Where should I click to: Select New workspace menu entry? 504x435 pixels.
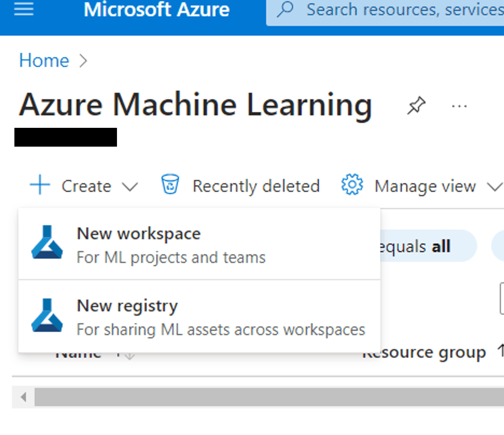pyautogui.click(x=199, y=244)
